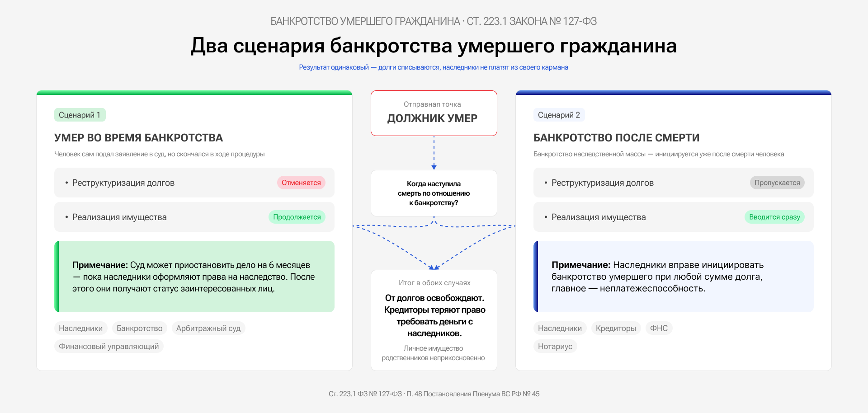The height and width of the screenshot is (413, 868).
Task: Click the blue note about heirs initiating bankruptcy
Action: pyautogui.click(x=674, y=277)
